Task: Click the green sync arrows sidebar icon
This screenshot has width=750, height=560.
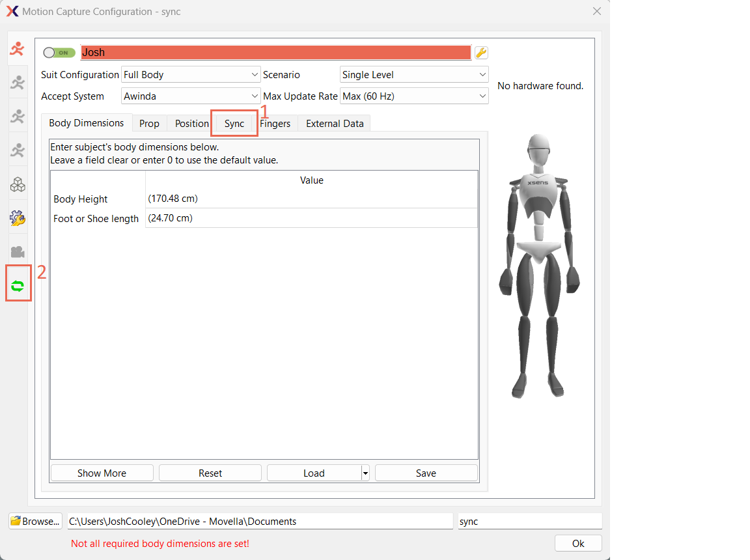Action: point(18,286)
